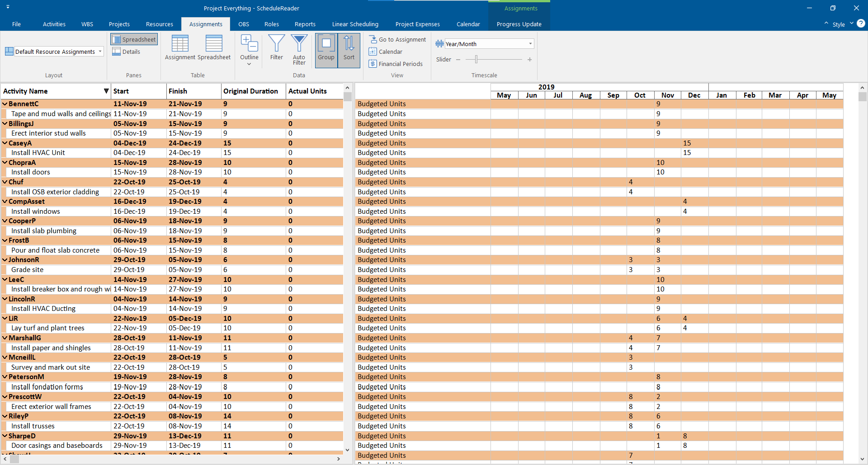Image resolution: width=868 pixels, height=465 pixels.
Task: Select the Install trusses activity row
Action: pyautogui.click(x=172, y=426)
